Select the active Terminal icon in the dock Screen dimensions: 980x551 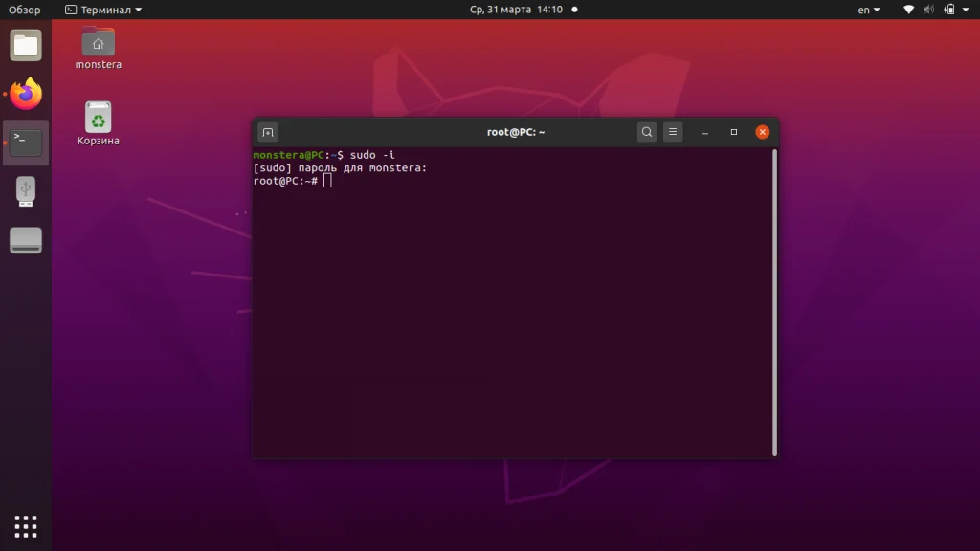[x=25, y=141]
